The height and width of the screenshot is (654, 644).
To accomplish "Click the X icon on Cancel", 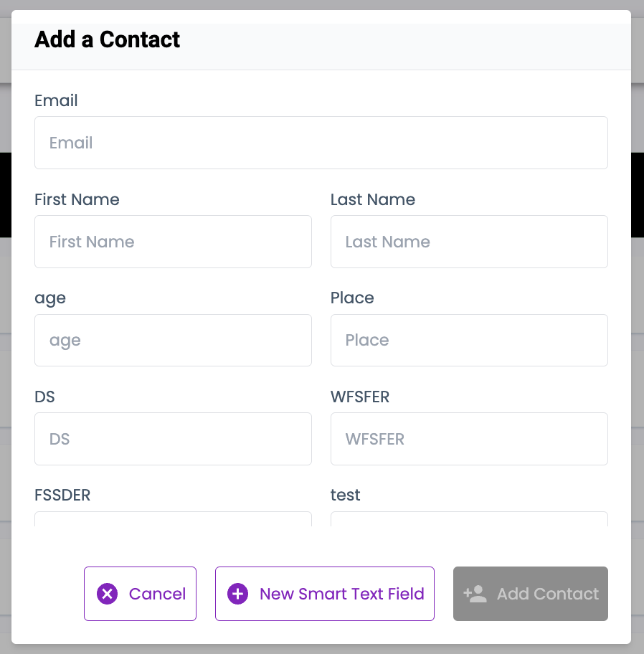I will click(107, 594).
